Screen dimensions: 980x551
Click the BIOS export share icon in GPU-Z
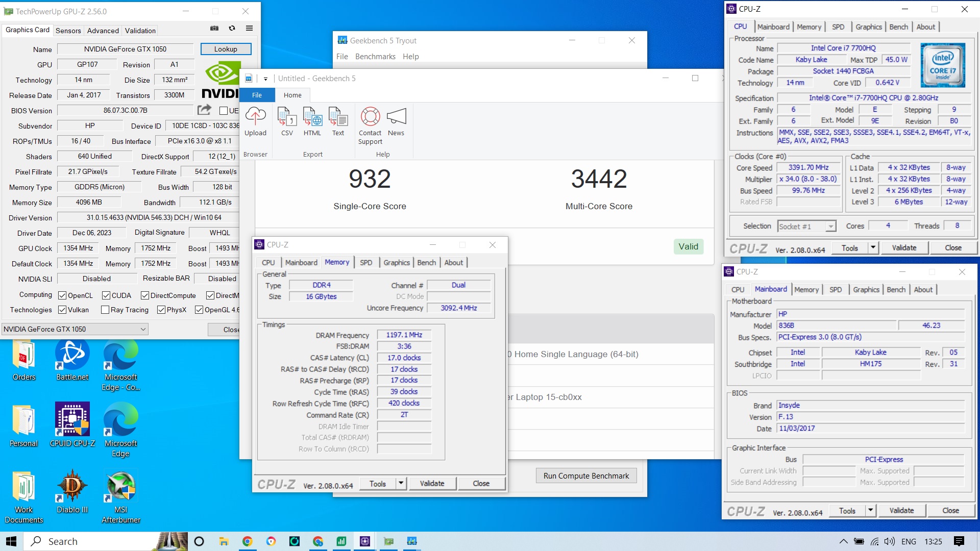(204, 110)
